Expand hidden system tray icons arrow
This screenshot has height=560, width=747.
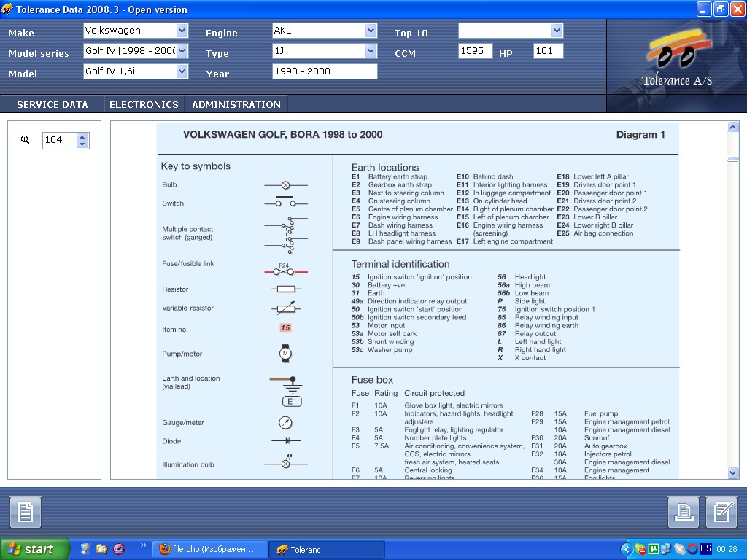click(x=626, y=549)
